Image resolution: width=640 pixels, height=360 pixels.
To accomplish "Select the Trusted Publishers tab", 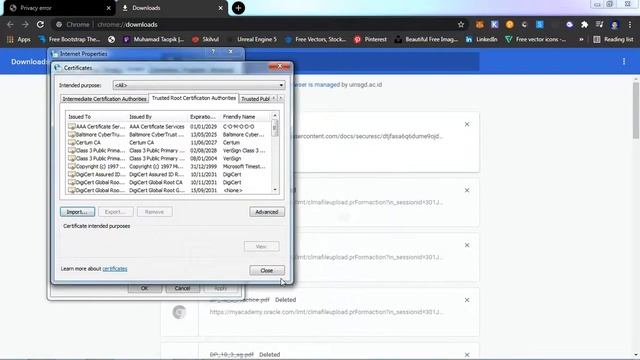I will click(x=255, y=99).
